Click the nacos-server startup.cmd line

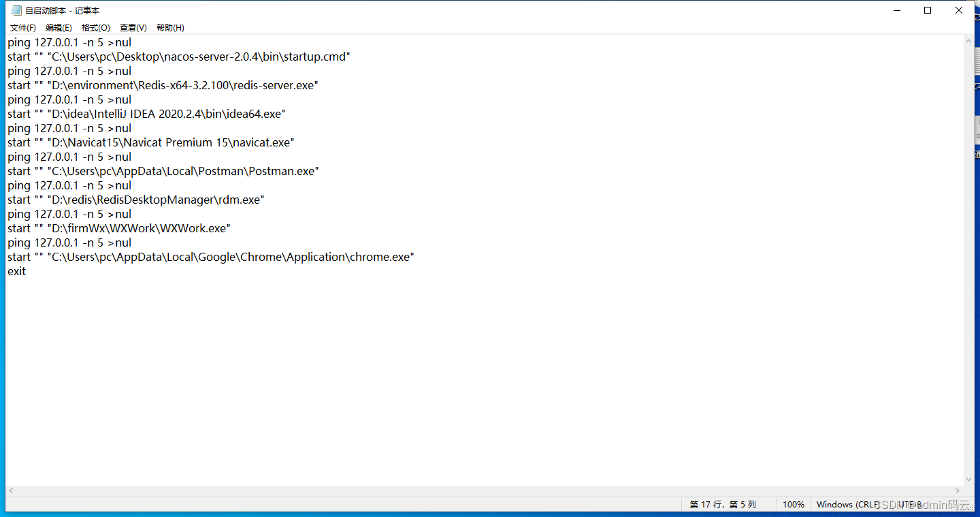178,57
